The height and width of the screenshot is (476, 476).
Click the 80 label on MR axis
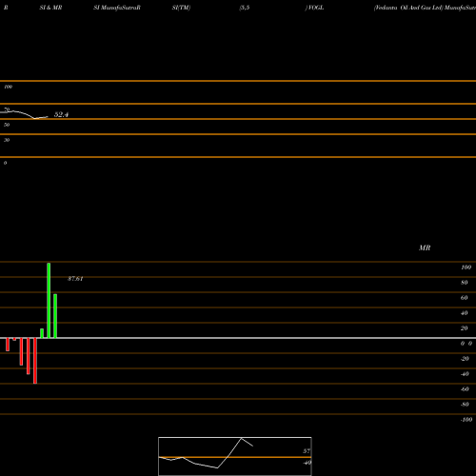tap(464, 283)
